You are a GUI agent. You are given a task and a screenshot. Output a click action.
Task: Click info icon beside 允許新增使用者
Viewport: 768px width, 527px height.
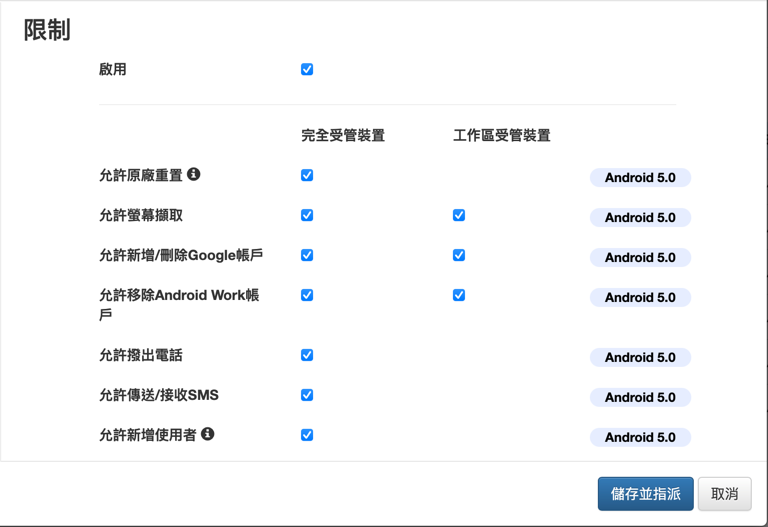(208, 434)
